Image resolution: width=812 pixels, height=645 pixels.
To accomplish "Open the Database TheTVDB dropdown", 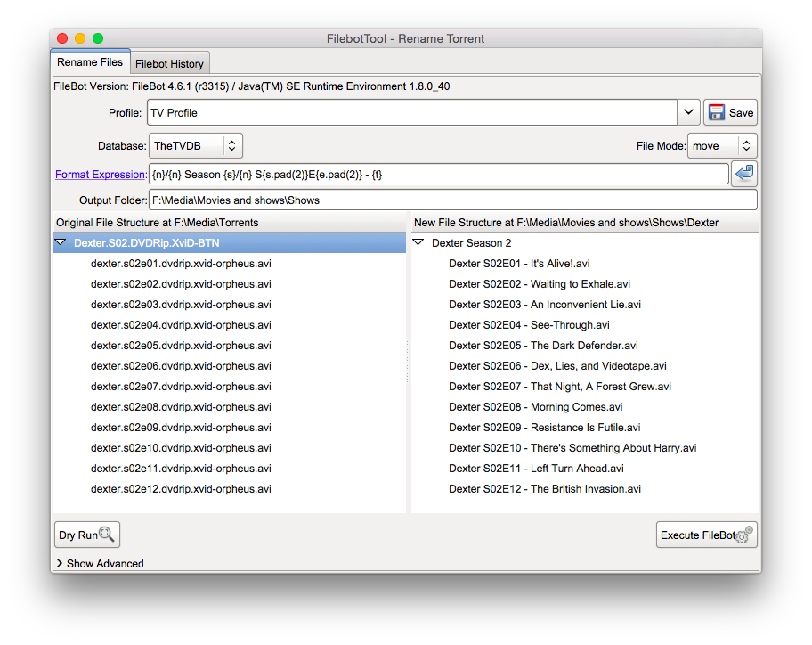I will click(196, 146).
